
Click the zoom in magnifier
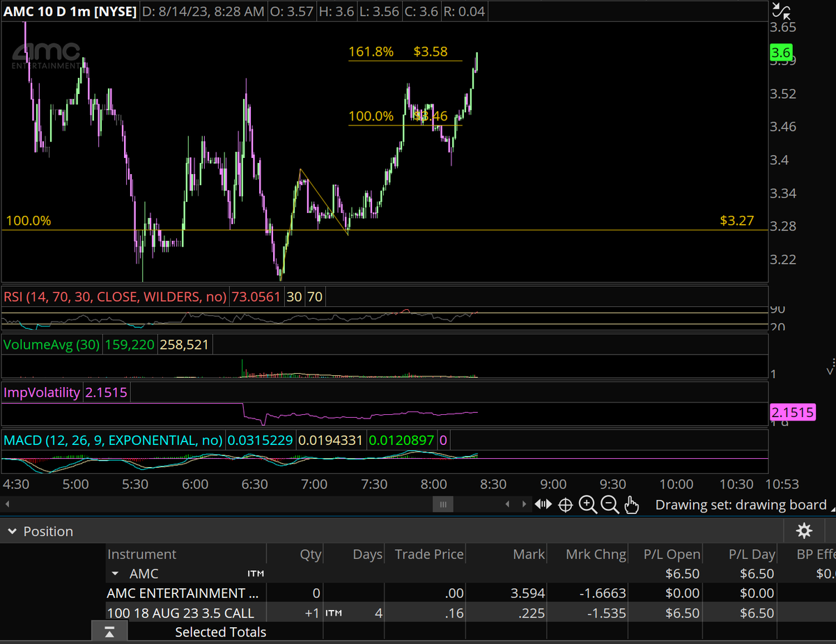[587, 505]
